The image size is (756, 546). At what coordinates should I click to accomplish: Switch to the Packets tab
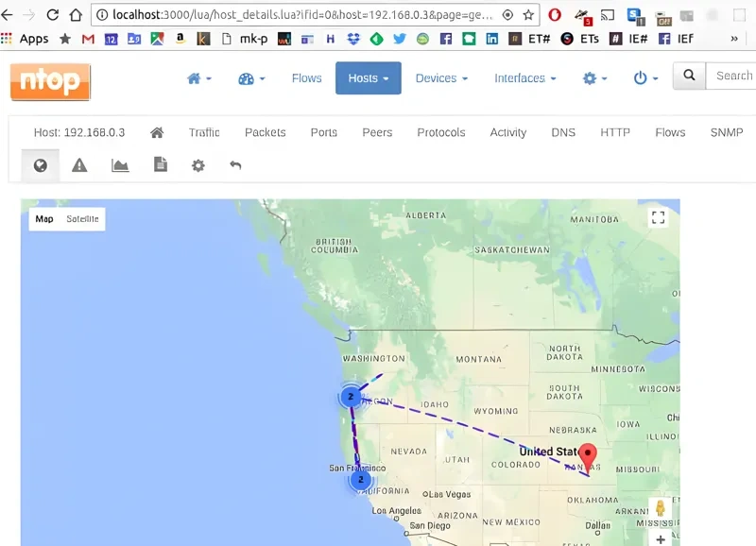pos(265,132)
